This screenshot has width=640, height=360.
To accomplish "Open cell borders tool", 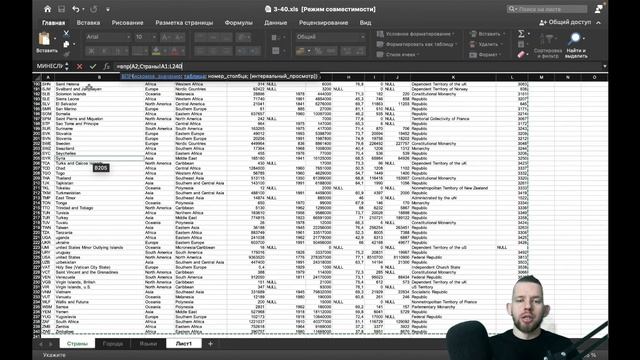I will point(139,51).
